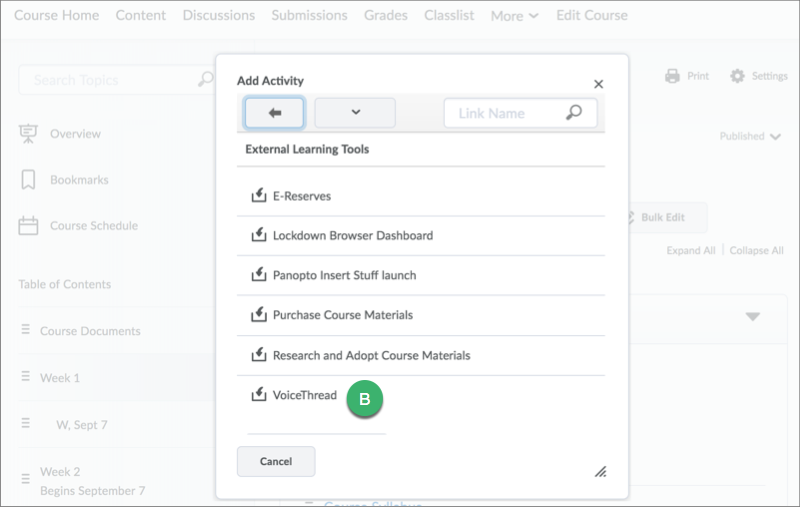The image size is (800, 507).
Task: Click the icon beside Lockdown Browser Dashboard
Action: point(259,234)
